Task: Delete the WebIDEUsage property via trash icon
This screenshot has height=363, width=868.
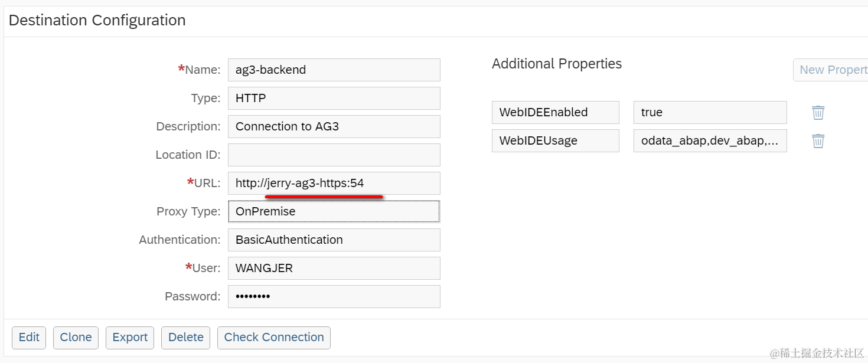Action: point(818,140)
